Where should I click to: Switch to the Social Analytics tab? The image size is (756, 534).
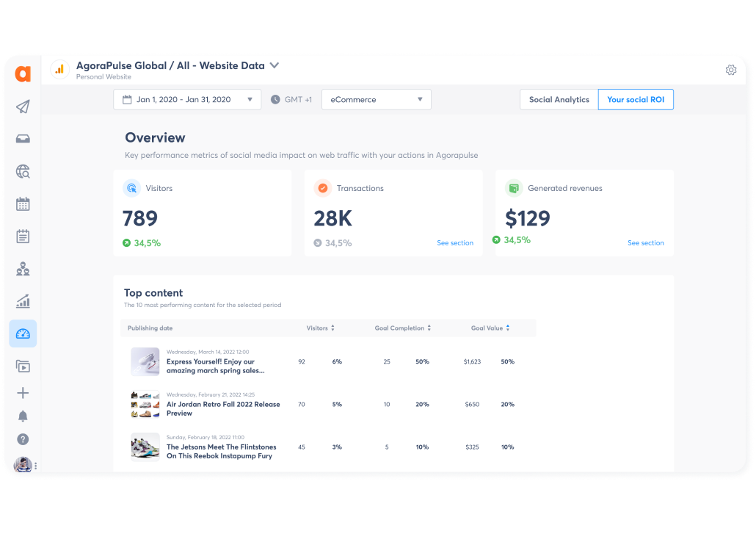[559, 100]
